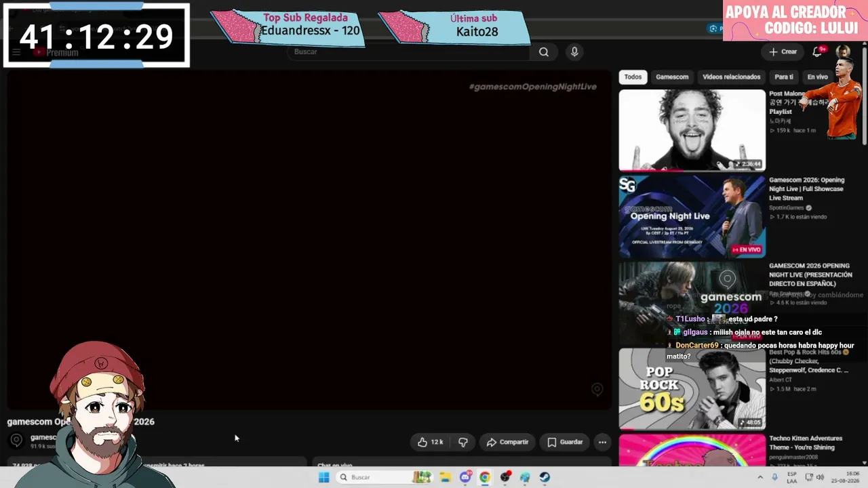Open the Gamescom Opening Night Live SpottinGames thumbnail
This screenshot has width=868, height=488.
pos(692,216)
